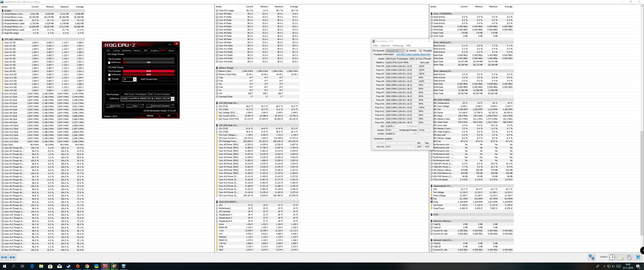Click the AMD-Treiber-Updates überprüfen link
The height and width of the screenshot is (270, 644).
point(413,54)
